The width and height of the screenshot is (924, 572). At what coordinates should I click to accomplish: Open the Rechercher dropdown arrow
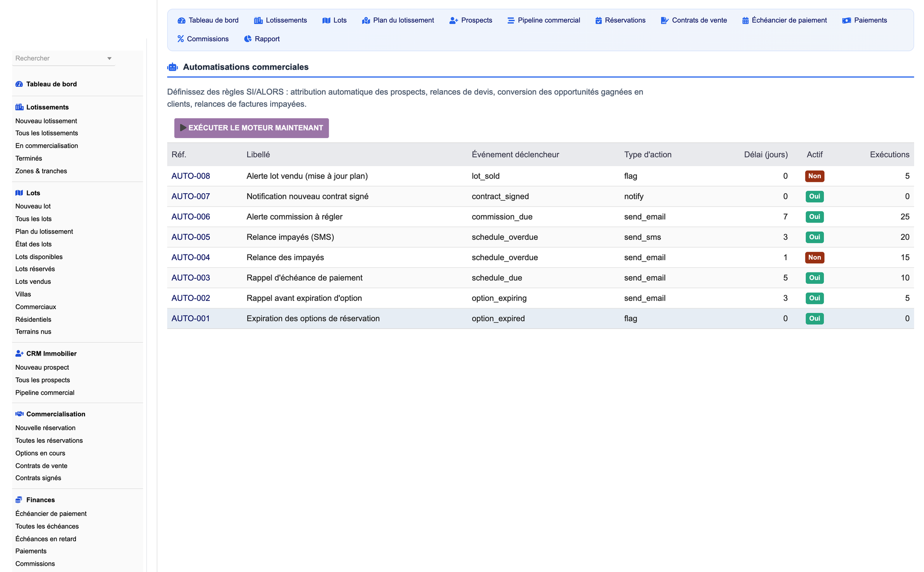(109, 58)
